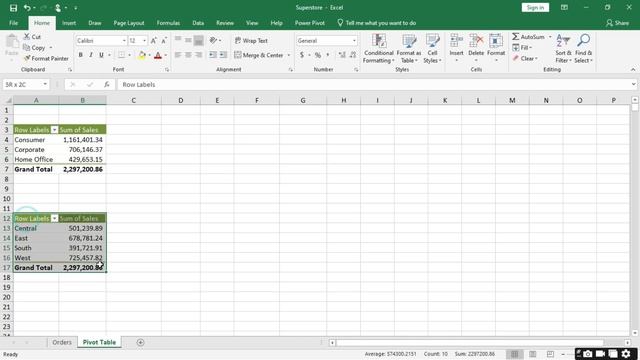Open the font color dropdown arrow
This screenshot has width=640, height=360.
[x=166, y=55]
